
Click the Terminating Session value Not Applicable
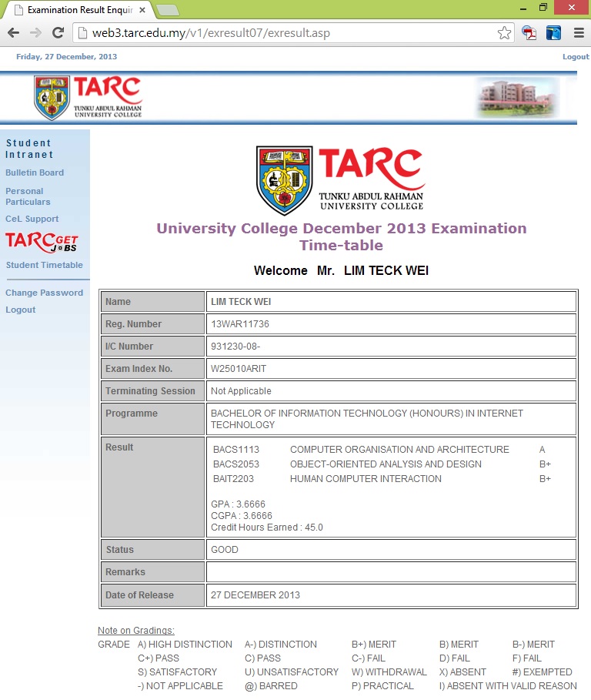point(241,391)
